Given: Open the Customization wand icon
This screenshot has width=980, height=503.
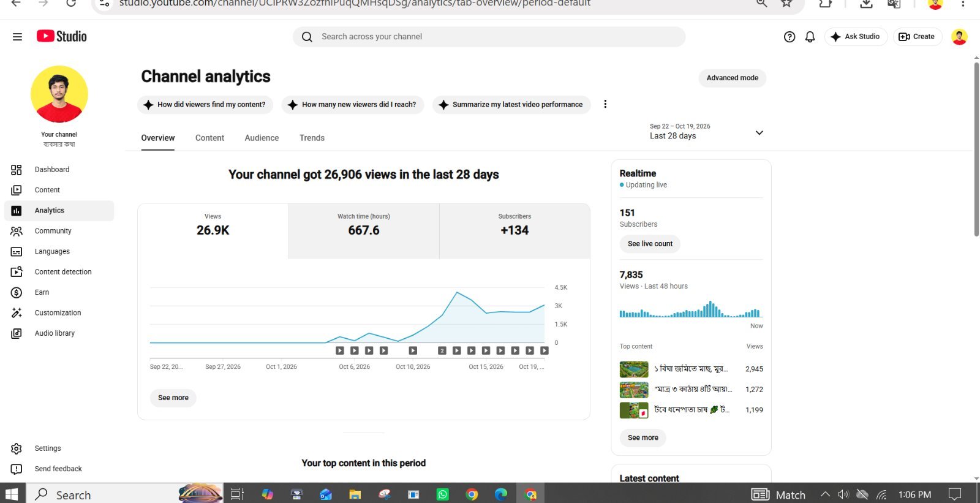Looking at the screenshot, I should pos(17,313).
